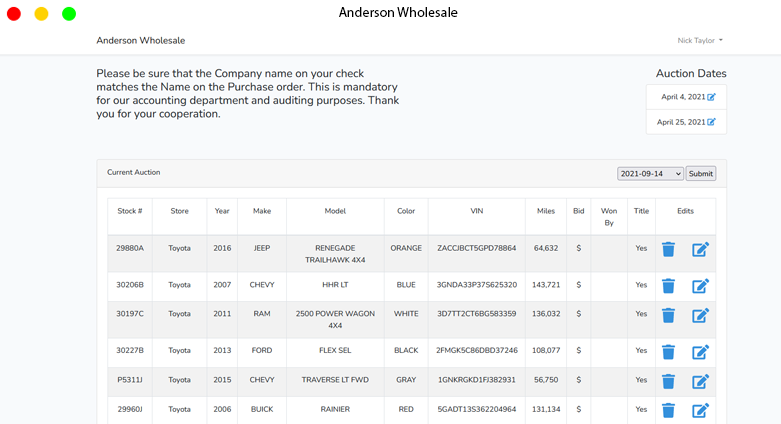
Task: Edit the Chevy HHR LT row
Action: point(700,286)
